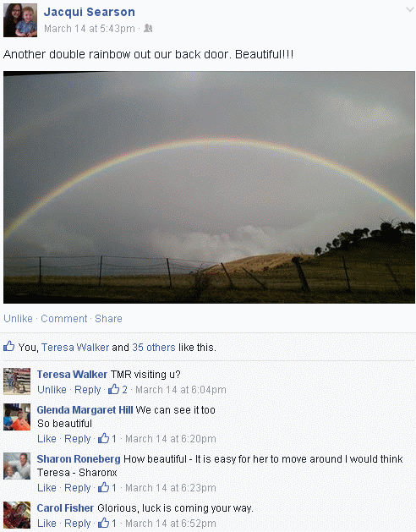Open Jacqui Searson's profile name link

pyautogui.click(x=90, y=12)
